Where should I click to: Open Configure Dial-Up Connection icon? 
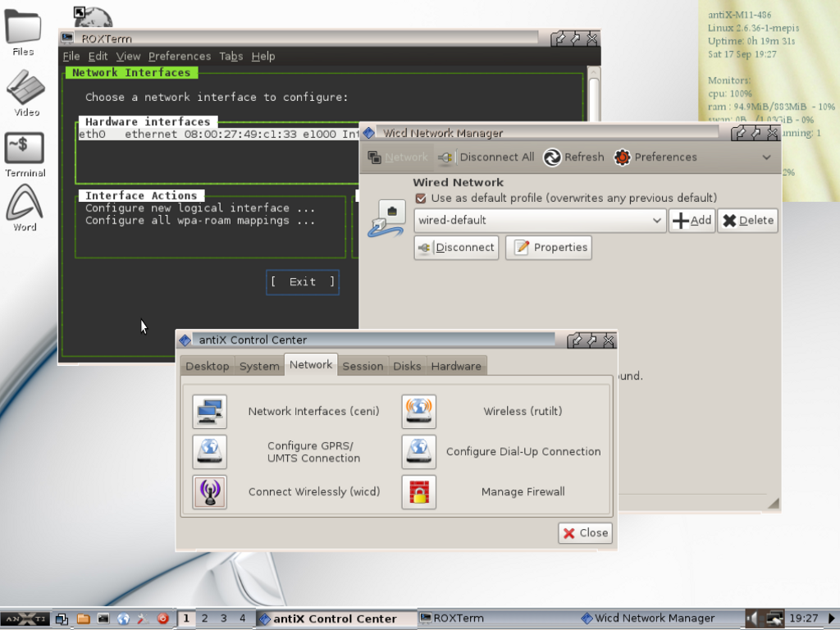tap(418, 452)
